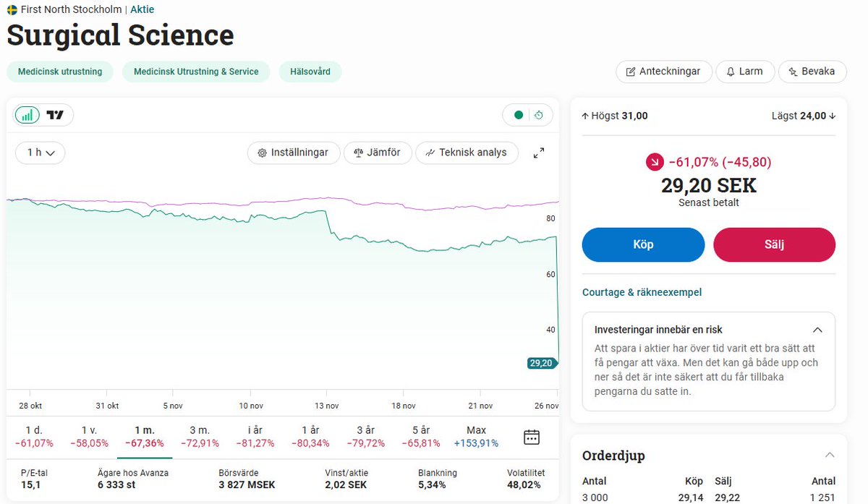Click the Vinst/aktie 2,02 SEK value

click(346, 484)
